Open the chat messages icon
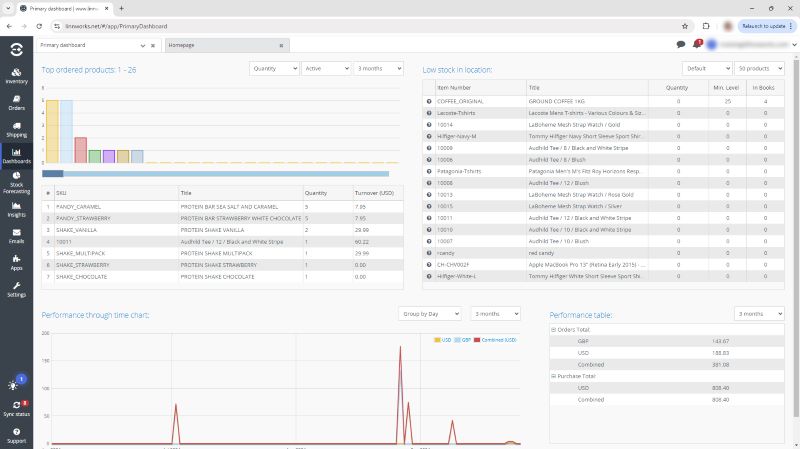Screen dimensions: 800x449 [681, 44]
